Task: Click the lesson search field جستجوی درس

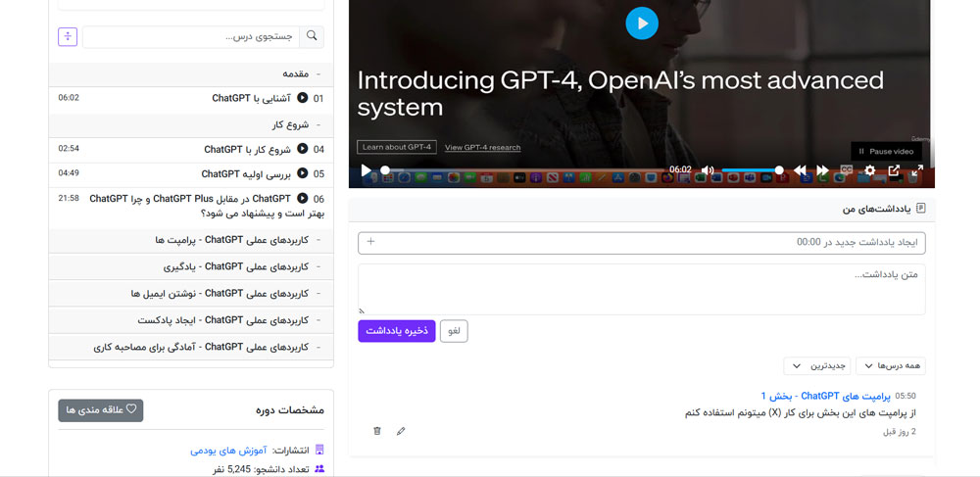Action: (191, 37)
